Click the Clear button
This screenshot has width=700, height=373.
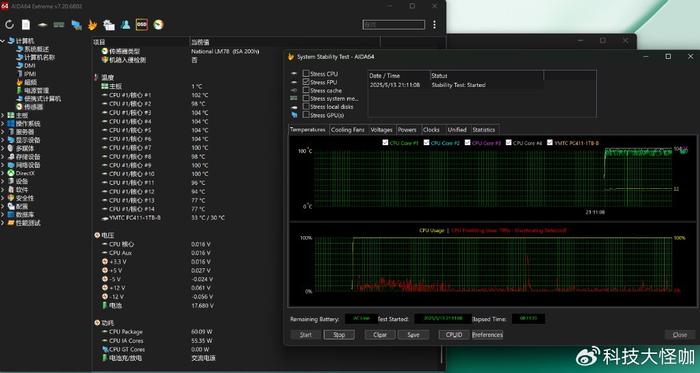tap(380, 335)
